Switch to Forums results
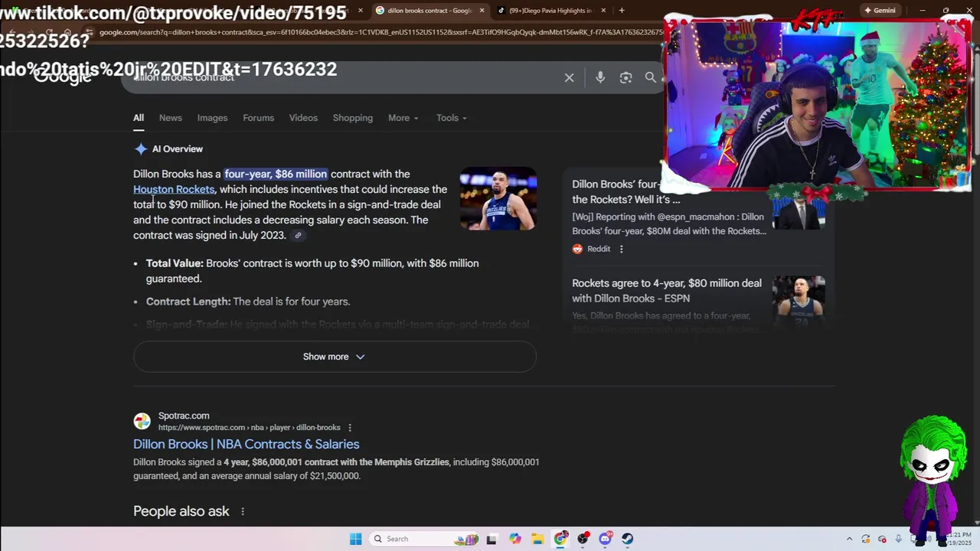980x551 pixels. coord(258,118)
